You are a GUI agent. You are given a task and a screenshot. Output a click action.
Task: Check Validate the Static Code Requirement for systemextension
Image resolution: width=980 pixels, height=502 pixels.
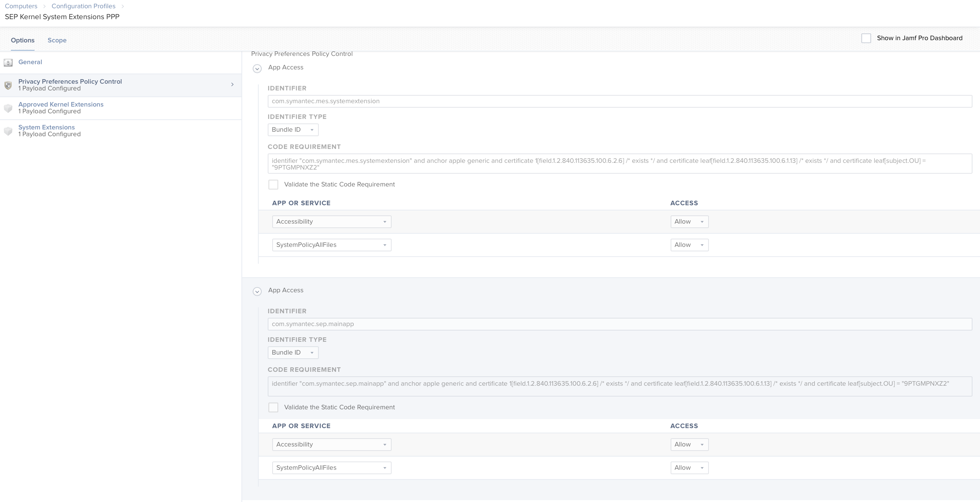coord(273,184)
